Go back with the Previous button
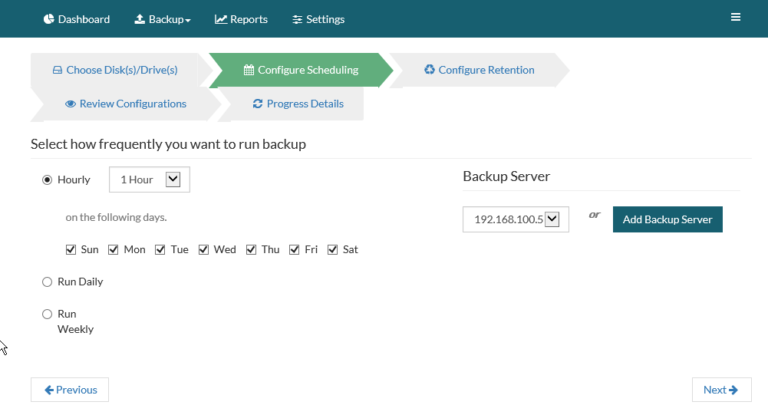This screenshot has height=415, width=768. tap(70, 390)
